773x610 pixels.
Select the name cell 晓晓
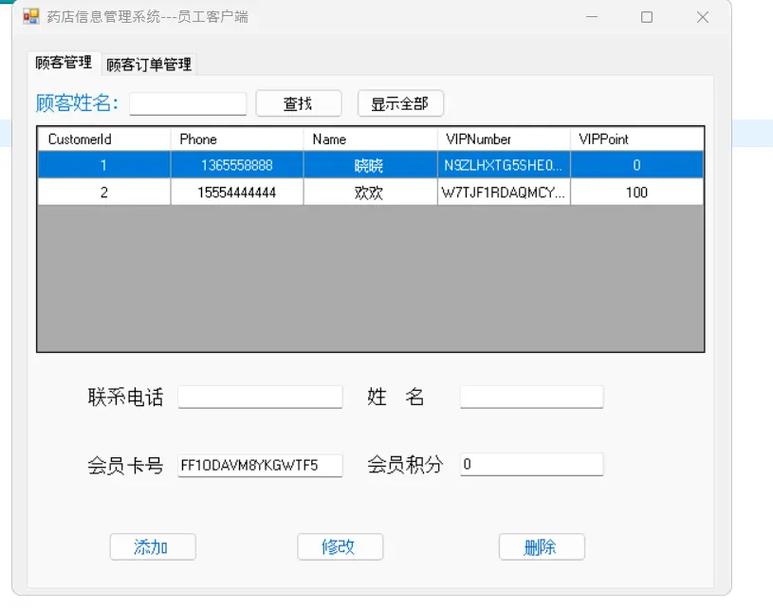pyautogui.click(x=370, y=165)
